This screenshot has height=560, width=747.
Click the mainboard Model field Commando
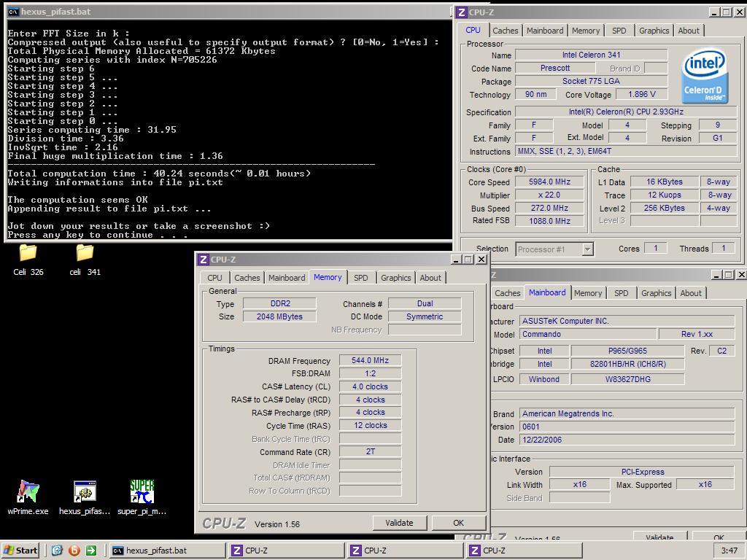(588, 334)
